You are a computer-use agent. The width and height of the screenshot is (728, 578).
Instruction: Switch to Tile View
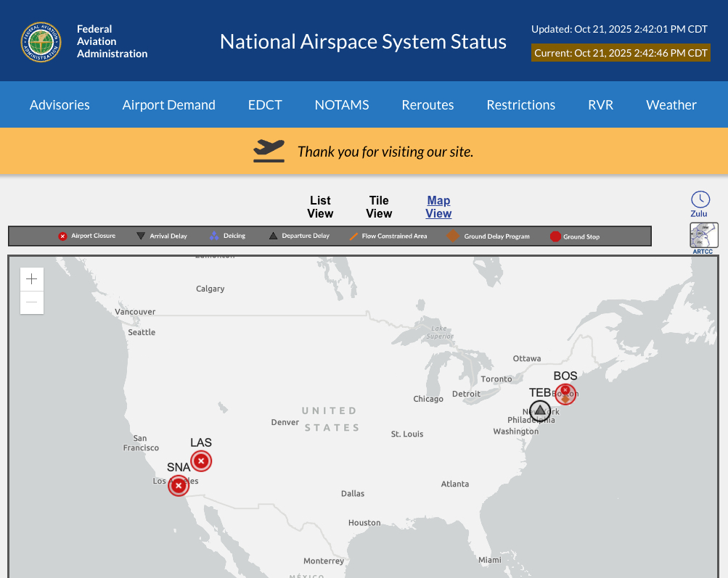tap(379, 207)
